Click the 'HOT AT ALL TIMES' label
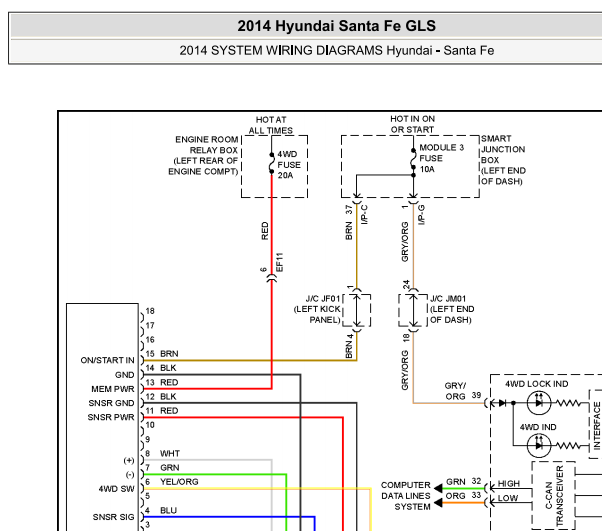 click(x=271, y=125)
